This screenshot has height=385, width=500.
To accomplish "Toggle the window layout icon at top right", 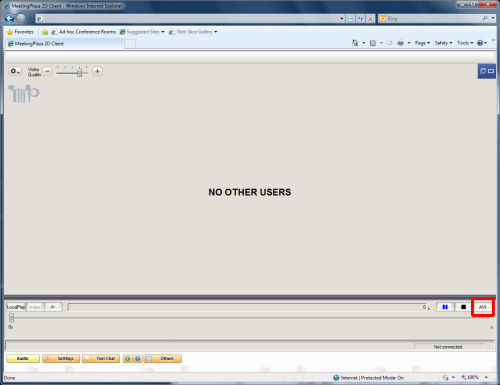I will [487, 71].
